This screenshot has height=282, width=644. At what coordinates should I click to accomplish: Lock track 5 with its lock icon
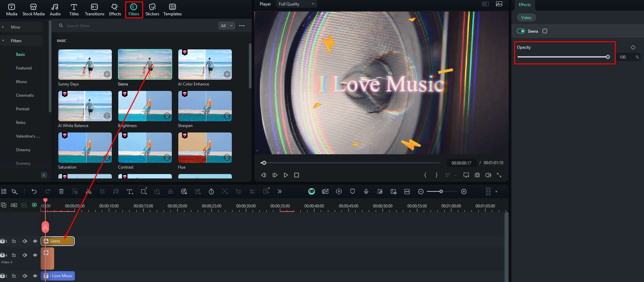pyautogui.click(x=14, y=241)
